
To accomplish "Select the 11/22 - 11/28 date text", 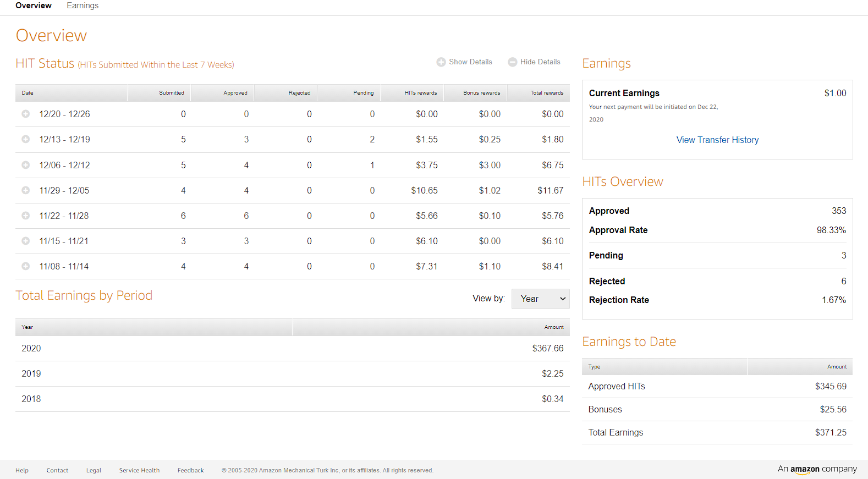I will click(64, 216).
